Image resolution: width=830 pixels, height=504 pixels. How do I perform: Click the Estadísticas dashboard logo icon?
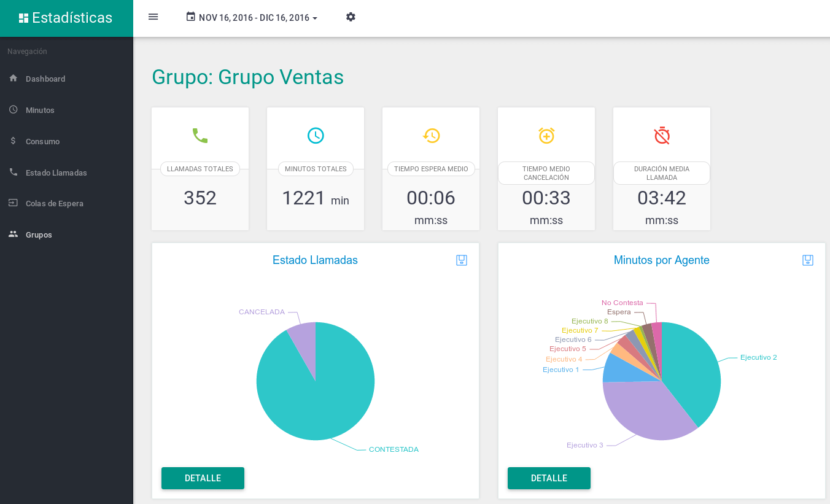coord(24,18)
